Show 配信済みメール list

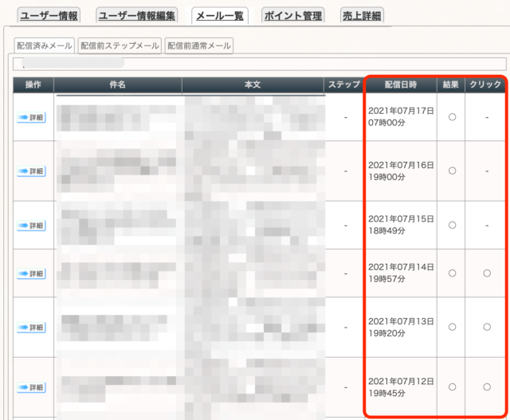point(45,45)
